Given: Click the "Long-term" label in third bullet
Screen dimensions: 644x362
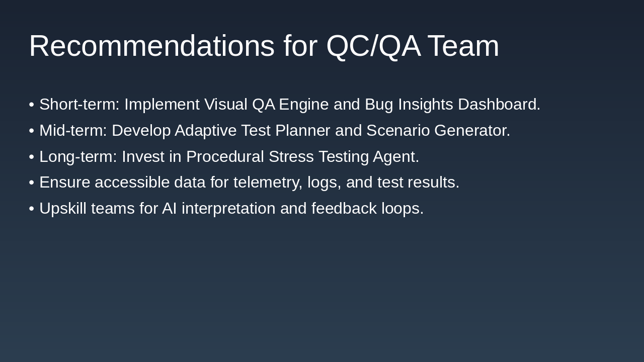Looking at the screenshot, I should point(77,157).
